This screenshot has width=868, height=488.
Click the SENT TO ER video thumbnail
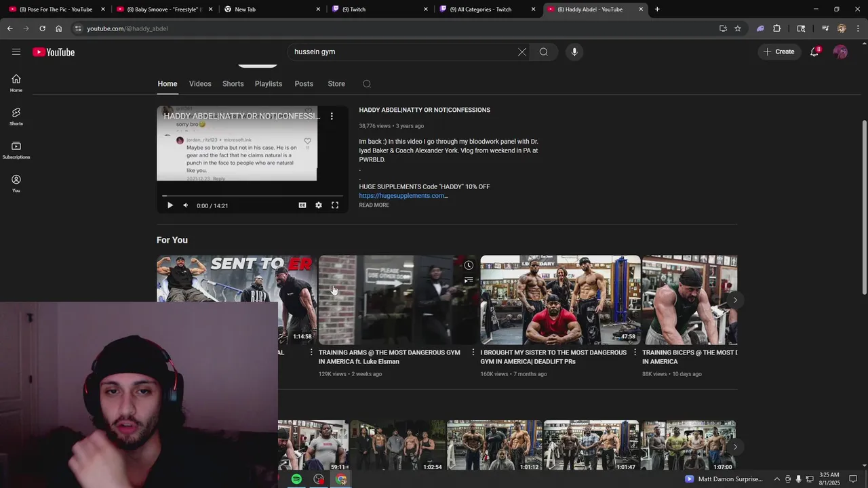236,279
